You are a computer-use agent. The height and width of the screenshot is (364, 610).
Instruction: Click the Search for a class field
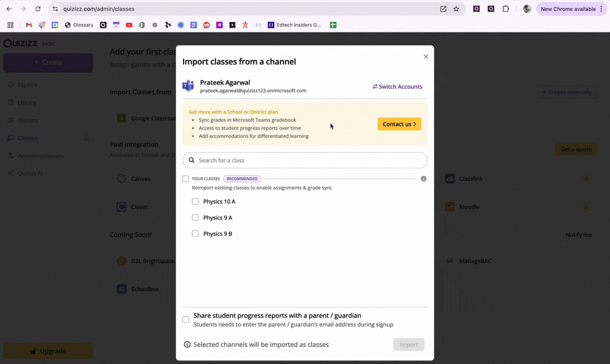305,160
